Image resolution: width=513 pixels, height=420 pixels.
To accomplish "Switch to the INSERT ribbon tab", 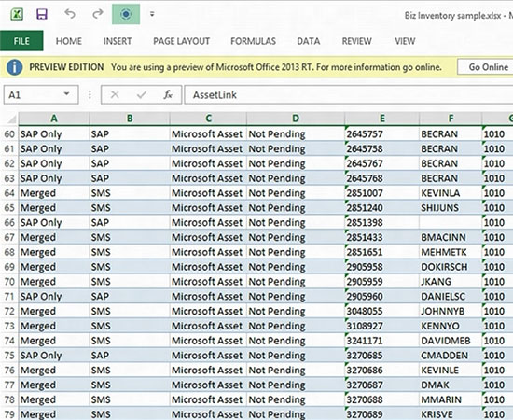I will pos(118,41).
